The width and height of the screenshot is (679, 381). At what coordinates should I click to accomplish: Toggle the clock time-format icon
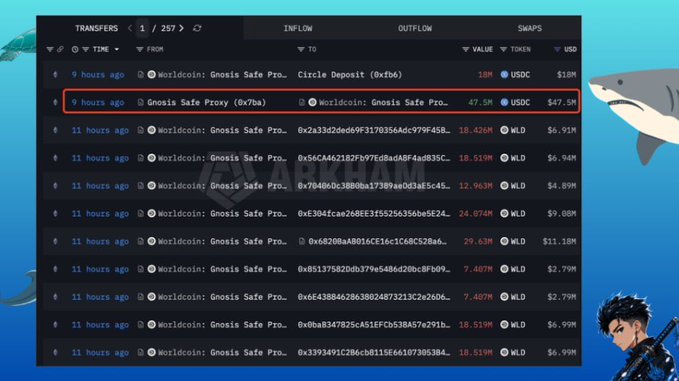(75, 49)
